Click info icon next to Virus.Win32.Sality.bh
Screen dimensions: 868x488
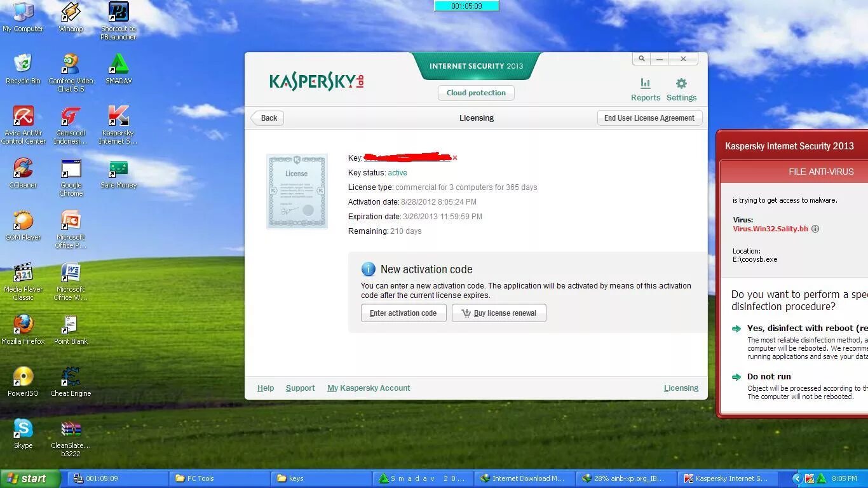815,229
